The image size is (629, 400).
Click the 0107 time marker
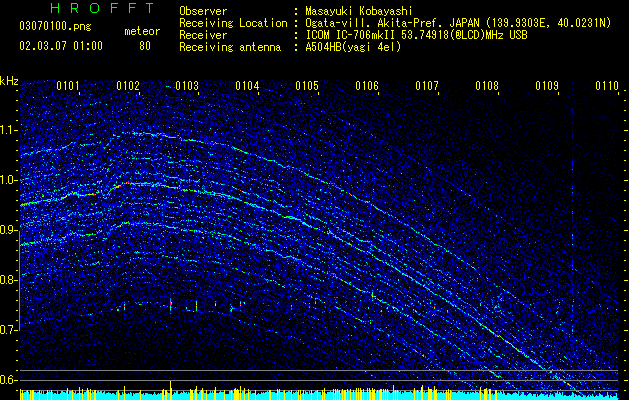pyautogui.click(x=427, y=86)
